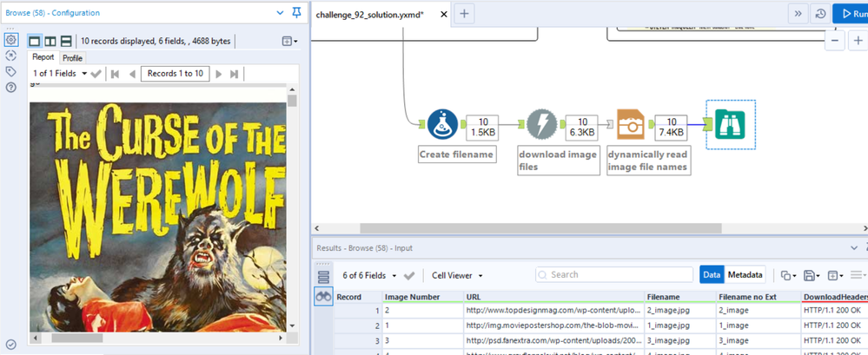Open Cell Viewer dropdown
Screen dimensions: 868x355
coord(457,275)
